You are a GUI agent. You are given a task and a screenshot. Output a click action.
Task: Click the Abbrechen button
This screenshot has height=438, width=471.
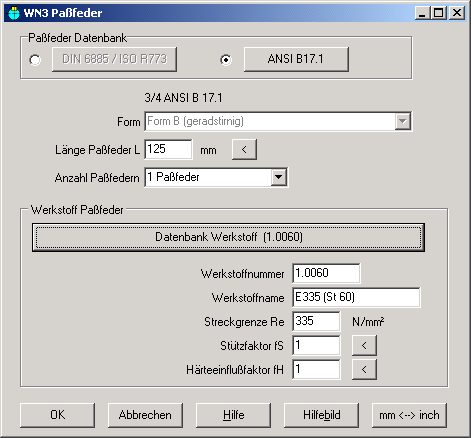pos(145,415)
